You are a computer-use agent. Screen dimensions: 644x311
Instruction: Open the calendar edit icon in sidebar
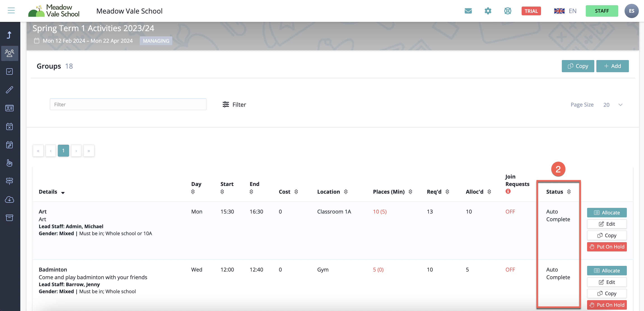[9, 145]
